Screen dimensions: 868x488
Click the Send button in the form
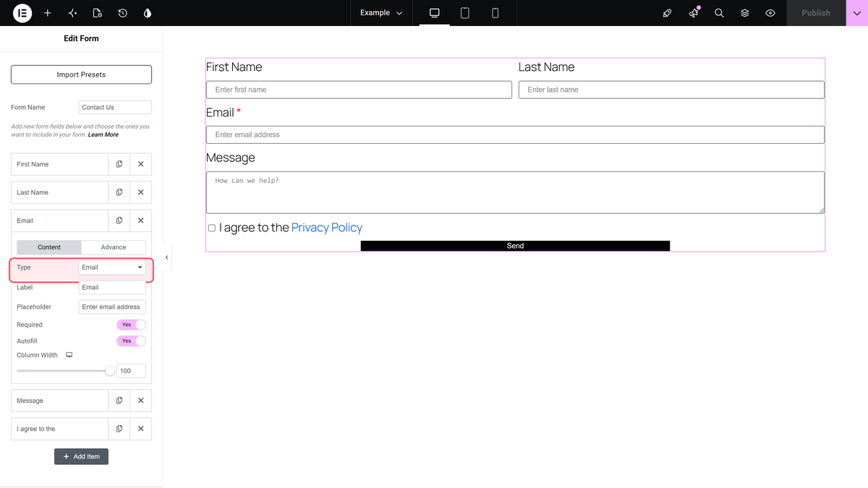click(515, 246)
